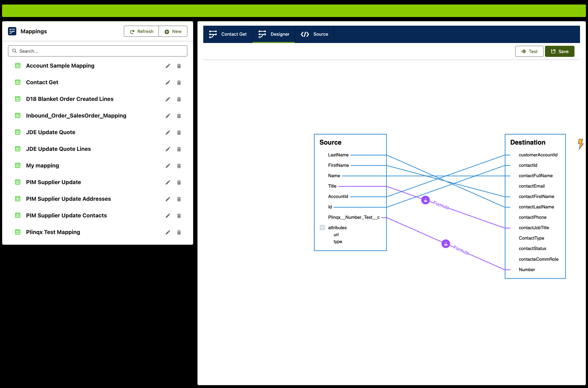Screen dimensions: 588x388
Task: Switch to the Source tab
Action: pyautogui.click(x=314, y=34)
